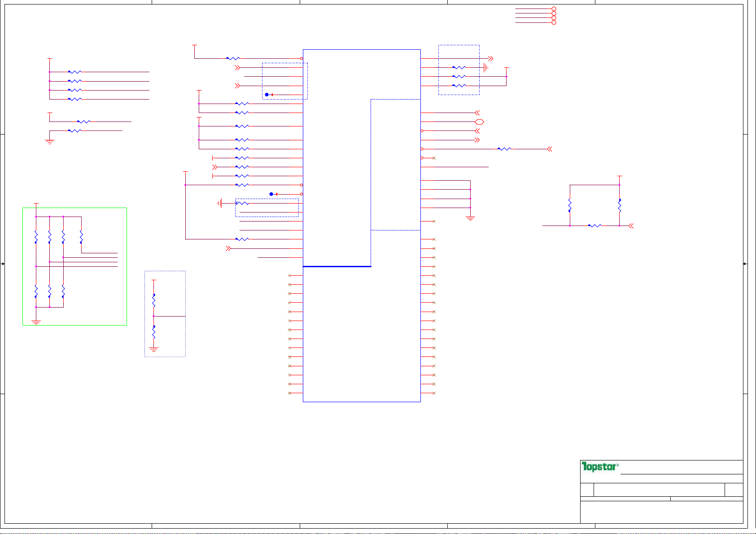
Task: Select ground symbol under upper-left resistor pair
Action: [49, 141]
